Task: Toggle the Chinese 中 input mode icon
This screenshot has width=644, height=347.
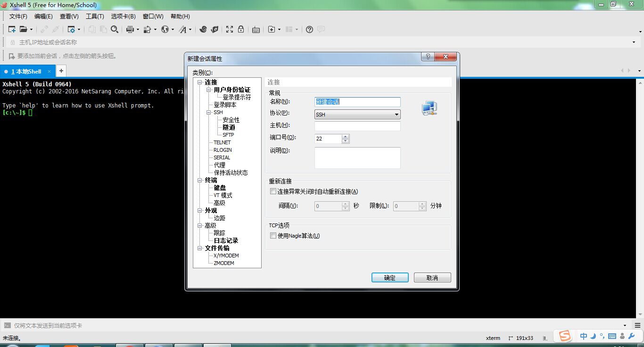Action: [x=584, y=336]
